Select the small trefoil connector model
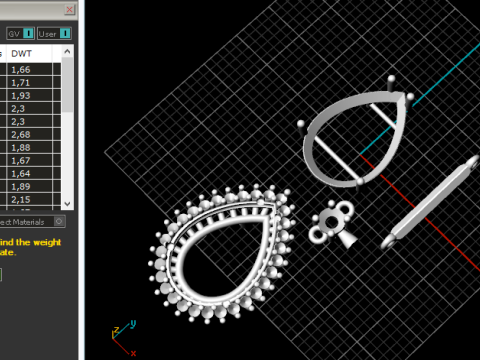Screen dimensions: 480x360 [333, 224]
